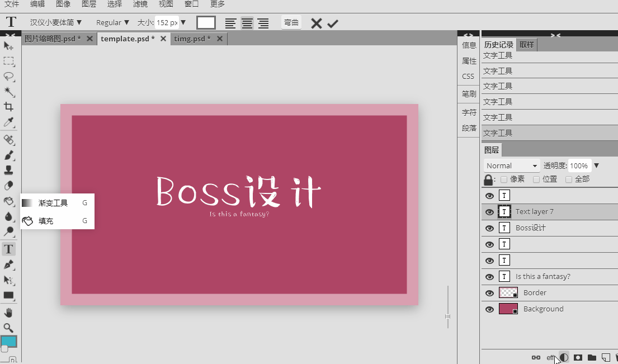Select the Boss设计 text layer

click(x=530, y=228)
